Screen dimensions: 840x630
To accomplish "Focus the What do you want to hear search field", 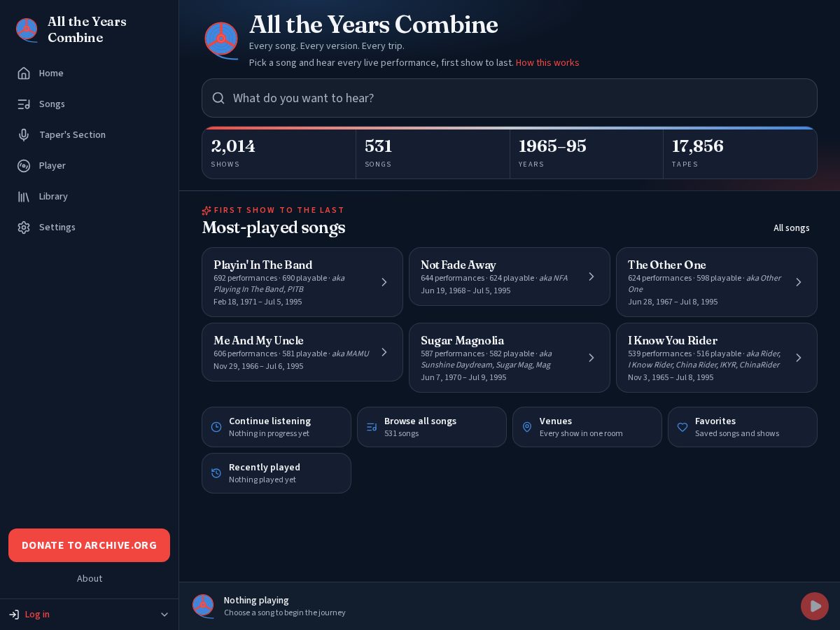I will point(510,98).
